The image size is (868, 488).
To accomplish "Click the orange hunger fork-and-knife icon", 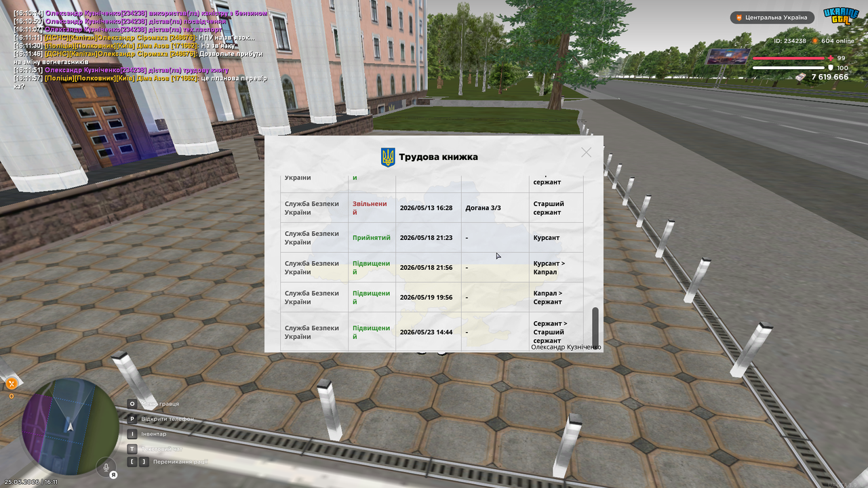I will [x=11, y=384].
